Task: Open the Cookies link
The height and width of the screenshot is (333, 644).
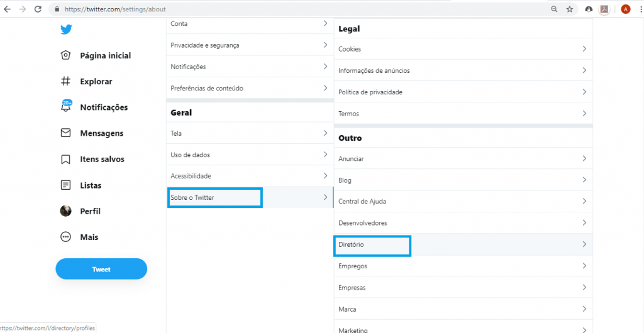Action: coord(464,49)
